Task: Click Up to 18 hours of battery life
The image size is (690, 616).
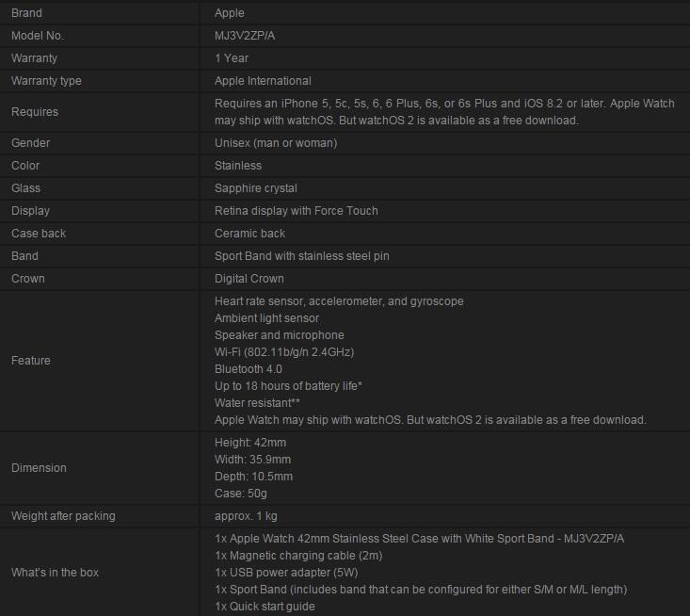Action: click(x=288, y=386)
